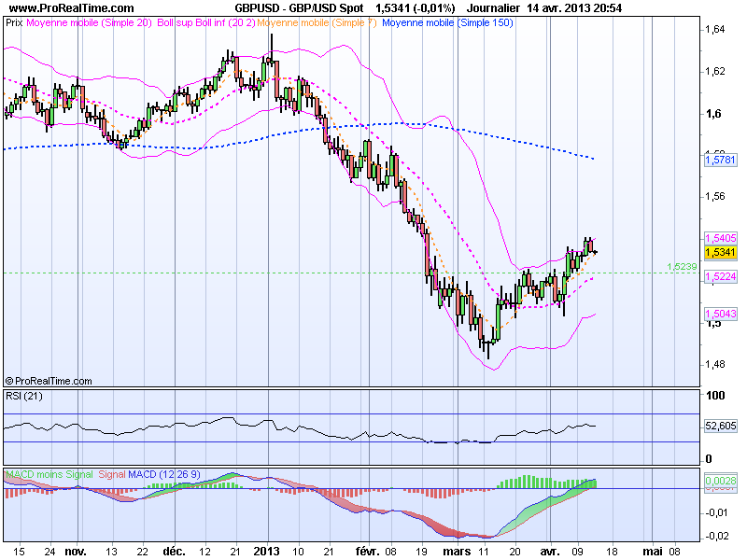This screenshot has height=560, width=747.
Task: Select the Prix legend label
Action: coord(14,22)
